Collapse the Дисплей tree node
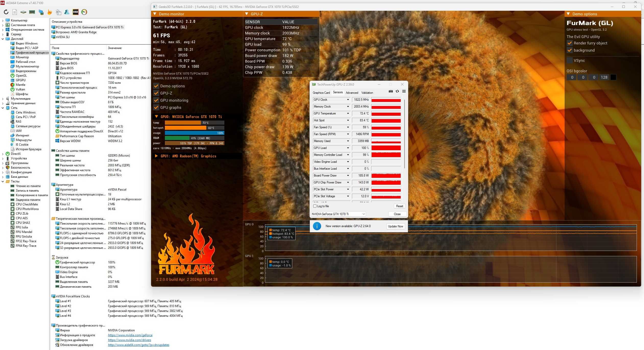The width and height of the screenshot is (644, 350). [x=3, y=39]
